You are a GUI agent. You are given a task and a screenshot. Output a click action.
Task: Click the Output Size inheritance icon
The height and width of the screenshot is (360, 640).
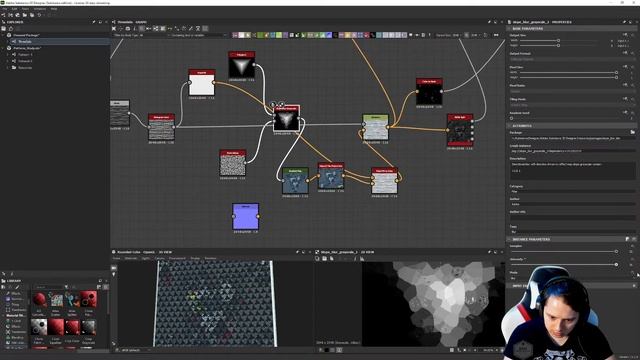click(625, 35)
